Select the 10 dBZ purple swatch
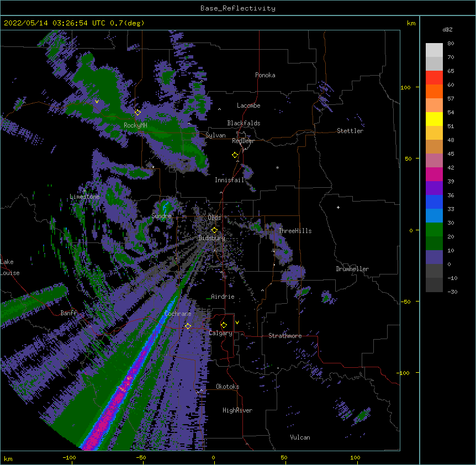 (x=434, y=257)
